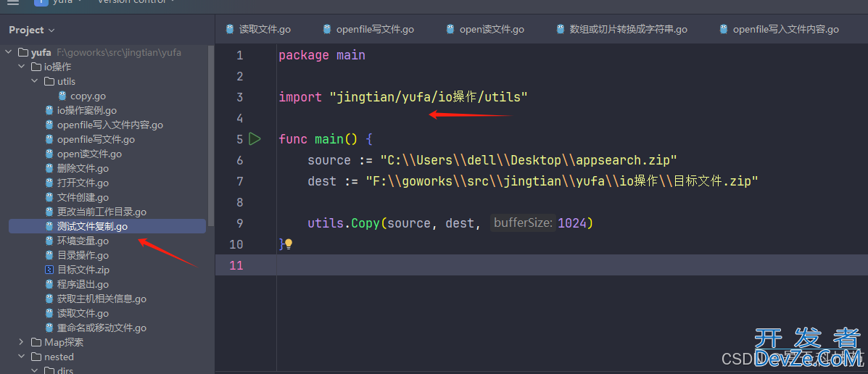Collapse the utils folder
Viewport: 868px width, 374px height.
(x=34, y=81)
